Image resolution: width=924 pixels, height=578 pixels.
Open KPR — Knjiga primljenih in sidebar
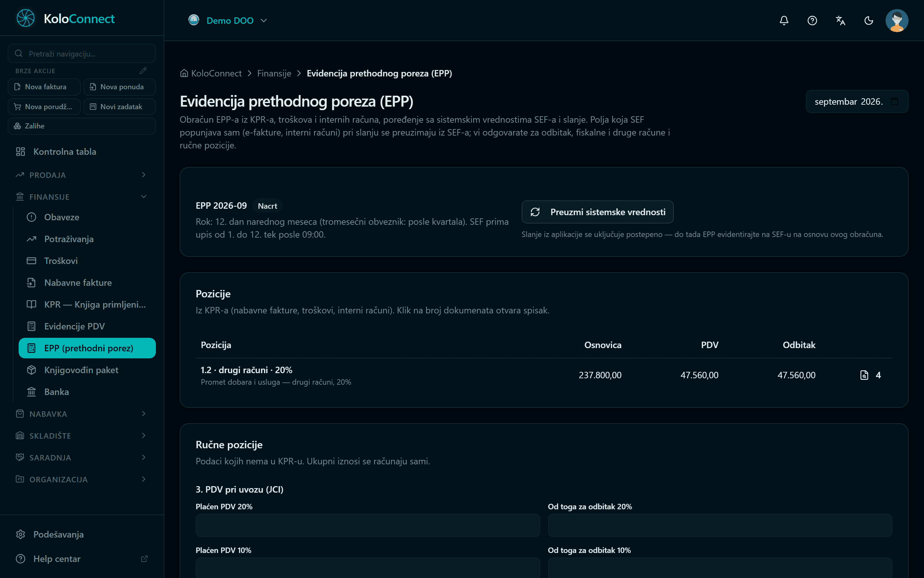[87, 304]
